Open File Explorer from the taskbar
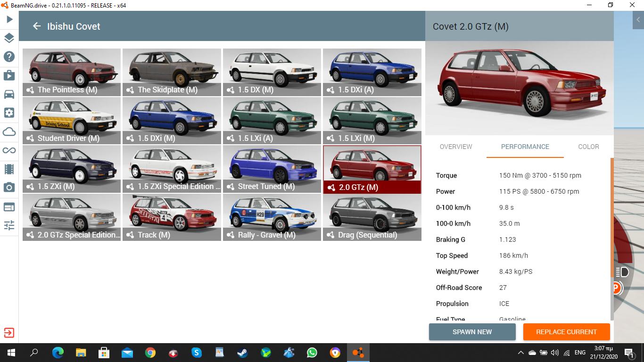This screenshot has height=362, width=644. pos(81,353)
